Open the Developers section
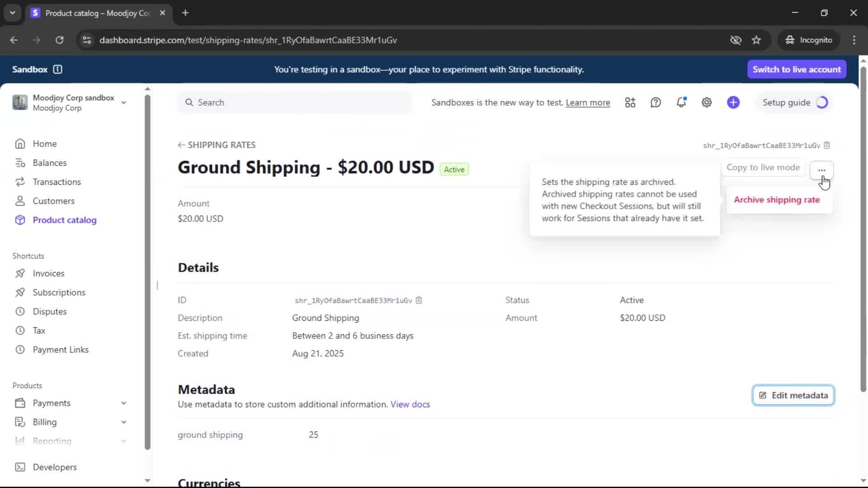868x488 pixels. coord(55,467)
